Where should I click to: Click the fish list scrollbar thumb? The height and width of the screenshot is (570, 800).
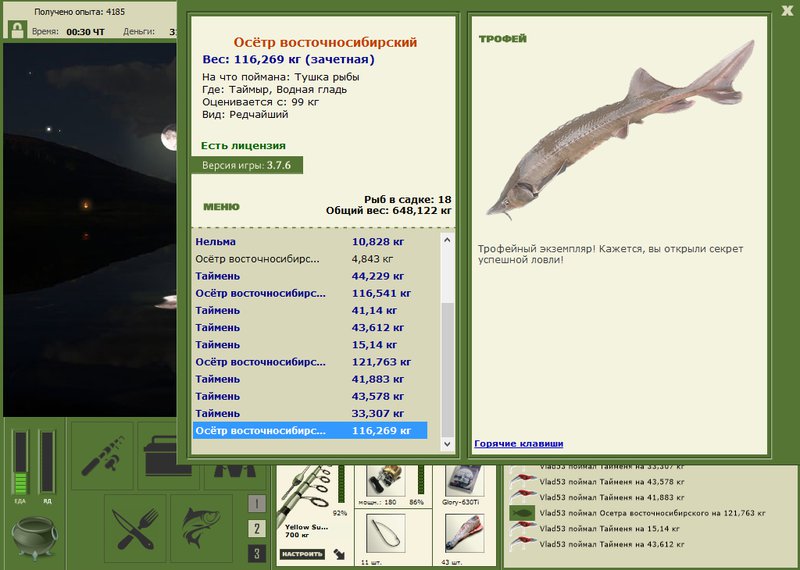tap(447, 369)
